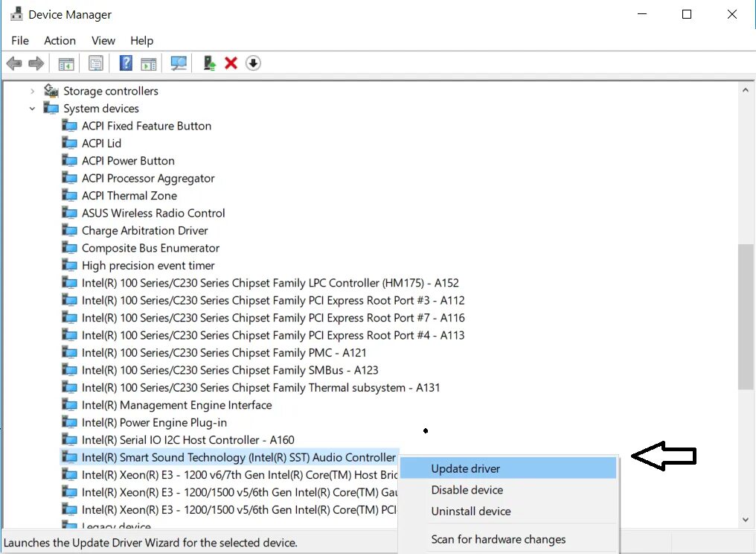Toggle the console tree visibility toolbar icon
This screenshot has height=554, width=756.
tap(65, 63)
